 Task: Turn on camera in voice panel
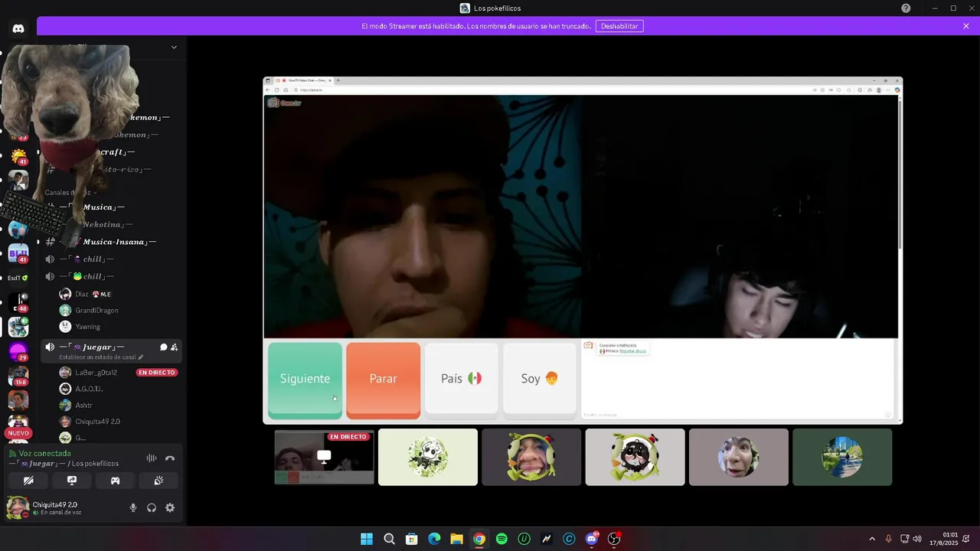[x=28, y=481]
